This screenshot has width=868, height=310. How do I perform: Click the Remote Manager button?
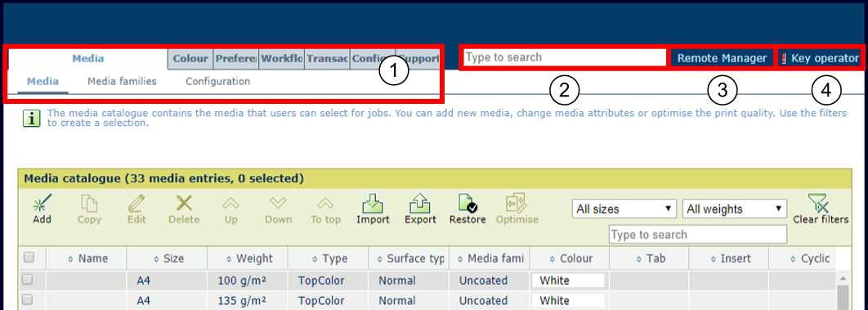tap(722, 58)
